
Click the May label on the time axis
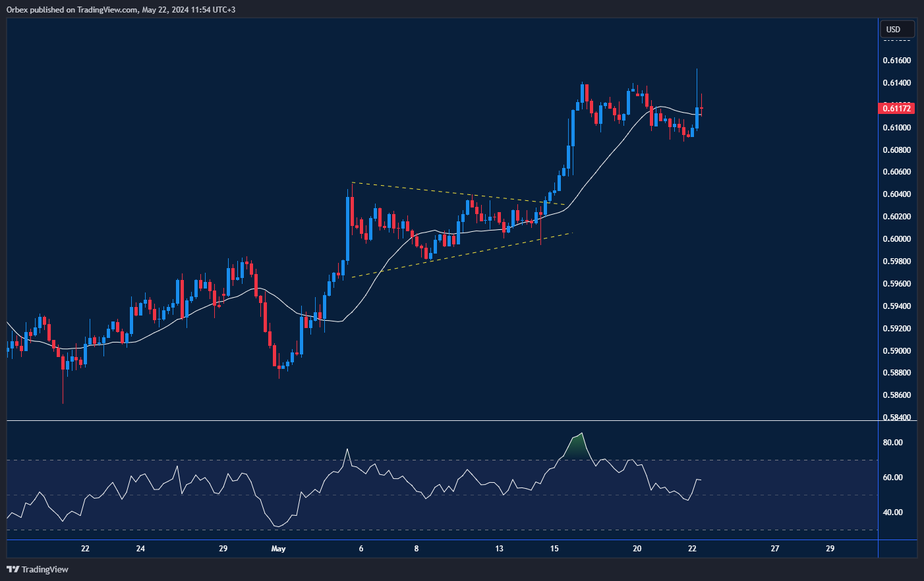[279, 548]
